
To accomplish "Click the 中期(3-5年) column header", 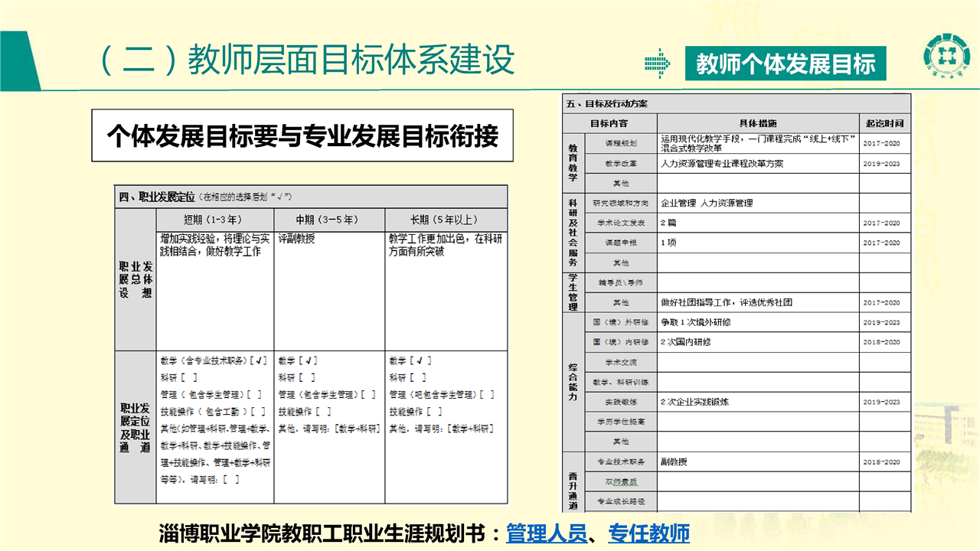I will [328, 220].
